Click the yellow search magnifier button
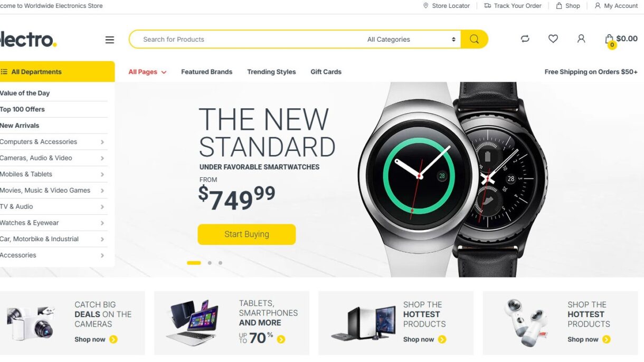644x362 pixels. [x=474, y=39]
